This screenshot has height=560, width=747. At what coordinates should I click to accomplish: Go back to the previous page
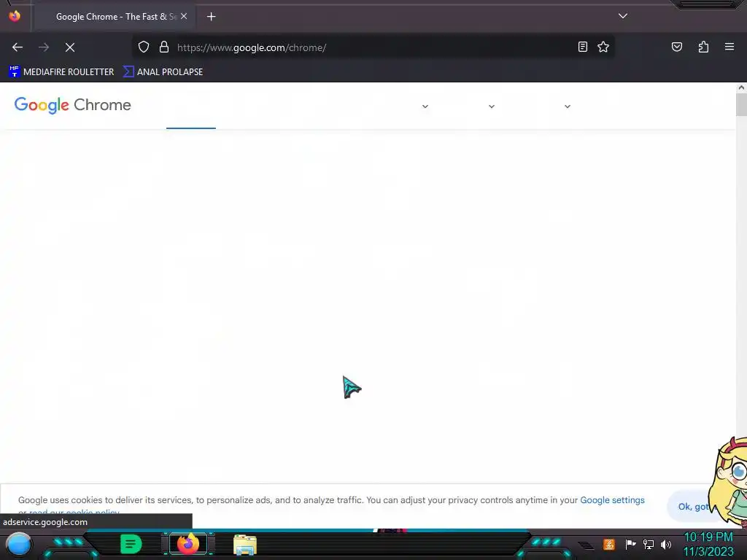(x=18, y=47)
